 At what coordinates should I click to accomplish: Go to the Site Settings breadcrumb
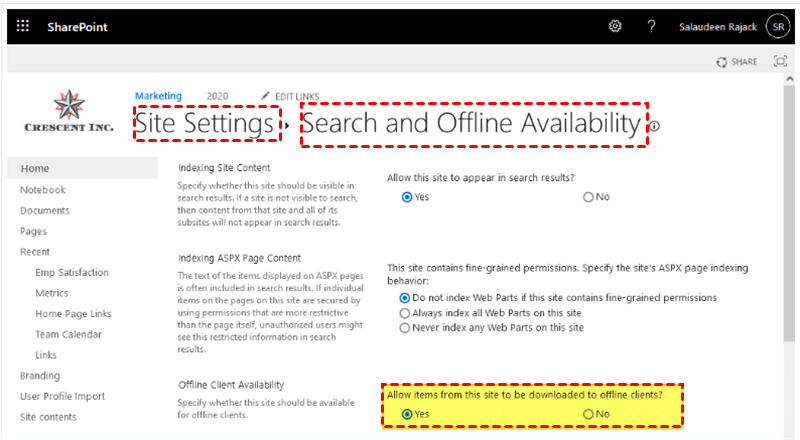[x=205, y=124]
